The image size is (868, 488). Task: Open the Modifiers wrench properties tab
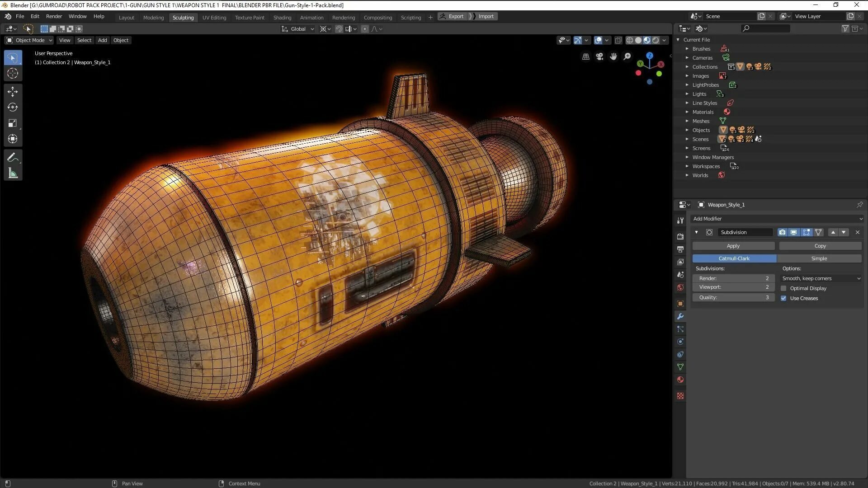[680, 316]
